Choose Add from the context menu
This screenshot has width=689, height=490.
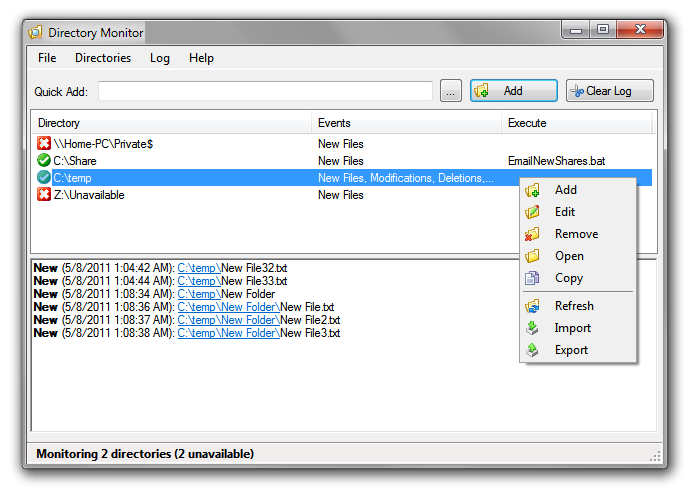578,190
